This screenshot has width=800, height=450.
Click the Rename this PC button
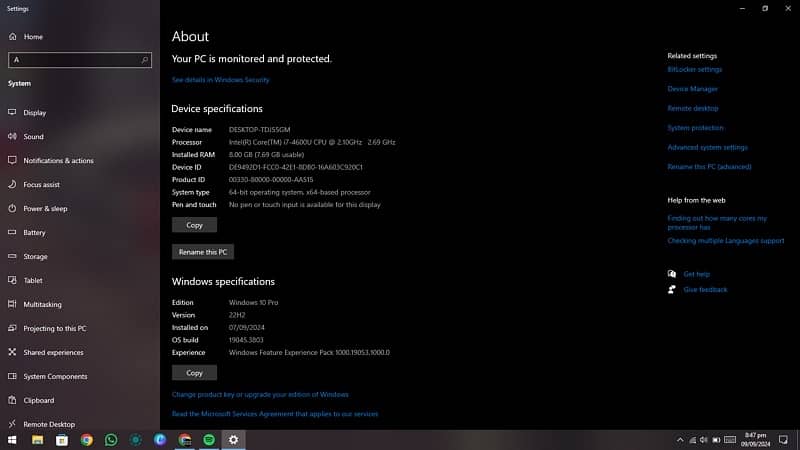(202, 252)
